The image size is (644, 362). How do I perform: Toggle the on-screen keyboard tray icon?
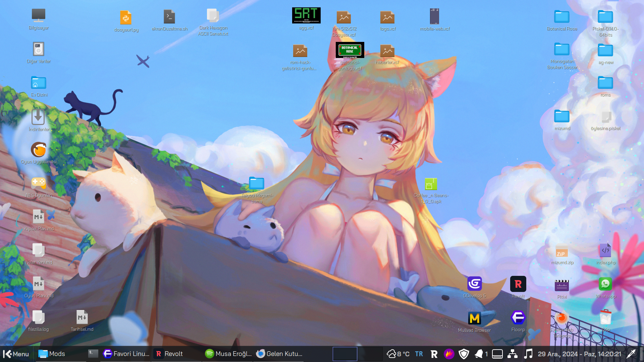497,354
